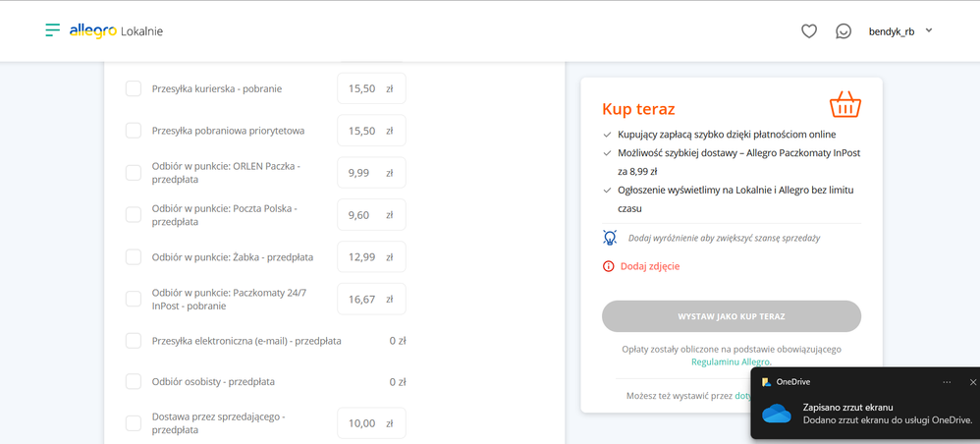Click the red info icon by Dodaj zdjęcie
Image resolution: width=980 pixels, height=444 pixels.
click(608, 266)
